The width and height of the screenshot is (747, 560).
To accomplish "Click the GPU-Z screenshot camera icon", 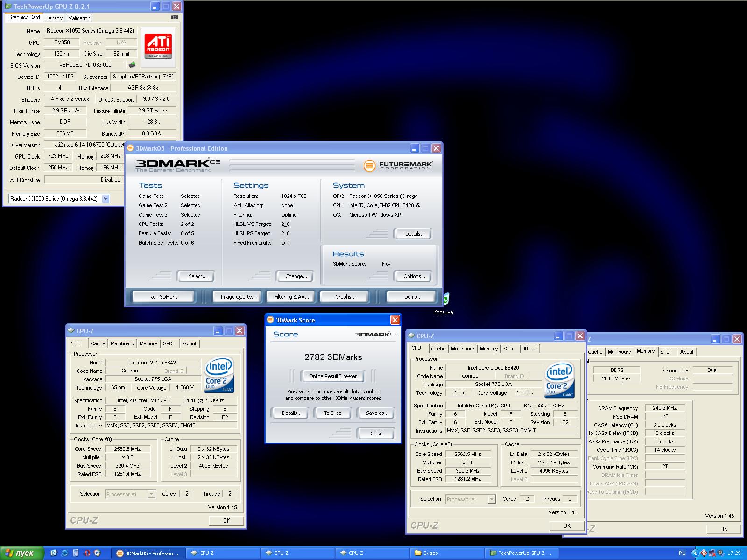I will 175,17.
